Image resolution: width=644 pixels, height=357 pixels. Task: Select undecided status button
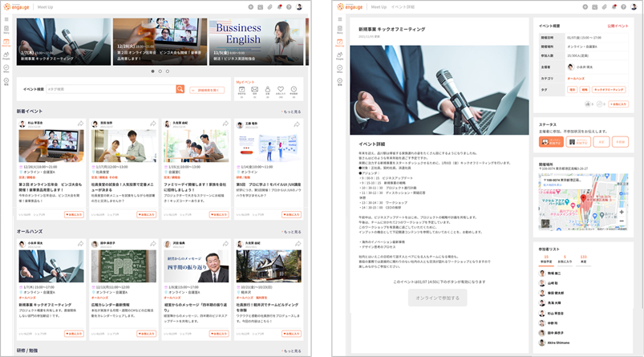coord(601,142)
